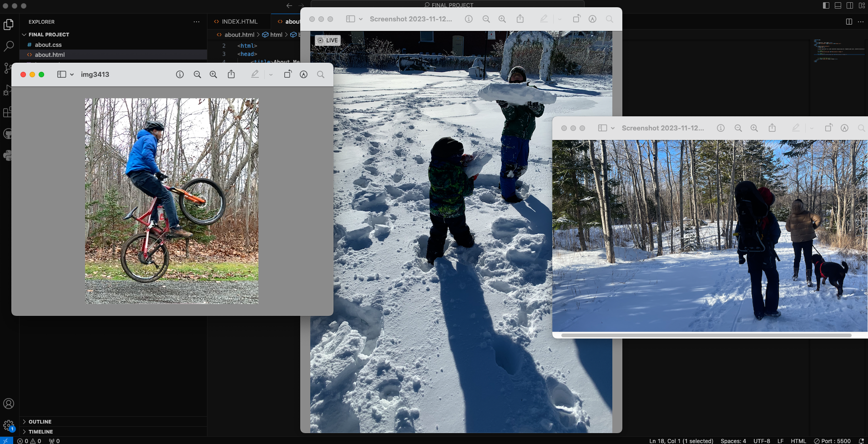Click Port : 5500 in status bar
The height and width of the screenshot is (444, 868).
click(x=832, y=441)
